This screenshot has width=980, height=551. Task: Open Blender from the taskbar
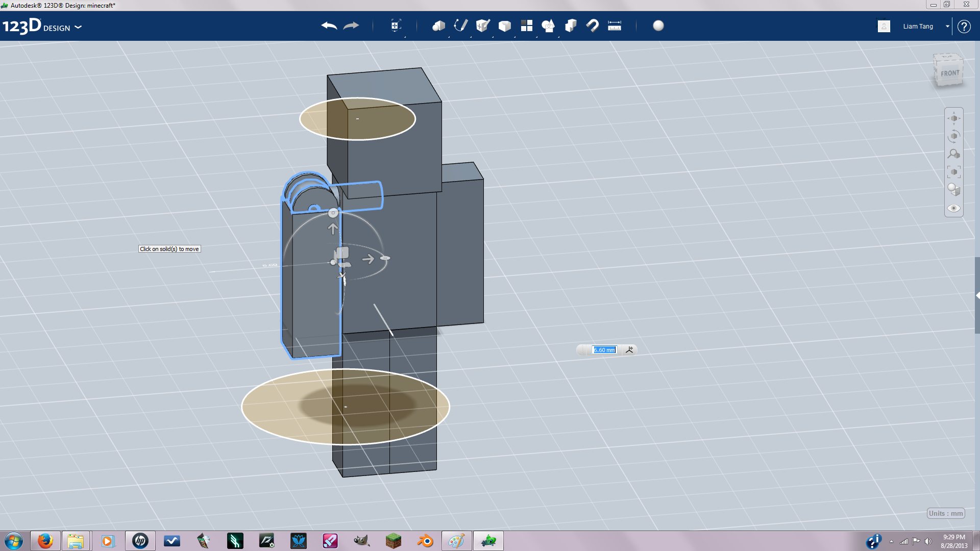tap(425, 541)
